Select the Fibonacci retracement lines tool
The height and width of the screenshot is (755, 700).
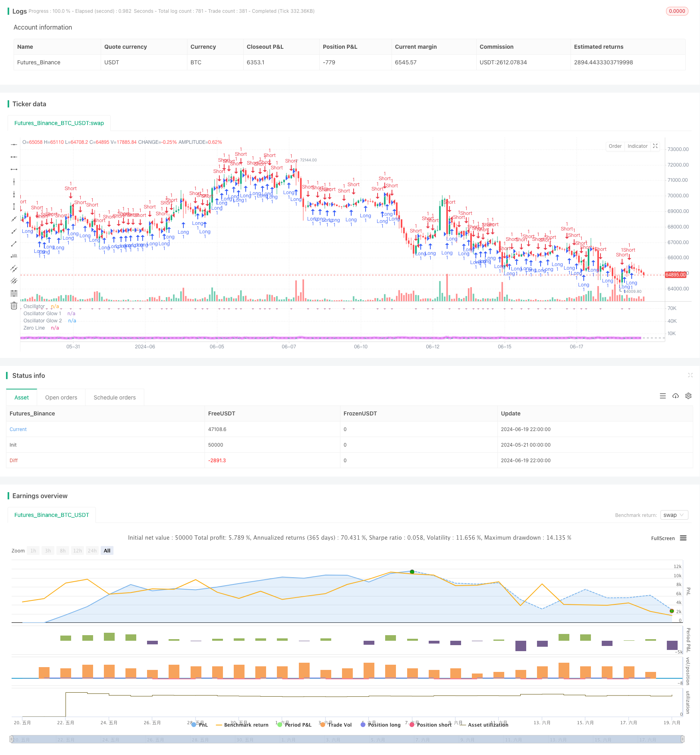coord(14,293)
